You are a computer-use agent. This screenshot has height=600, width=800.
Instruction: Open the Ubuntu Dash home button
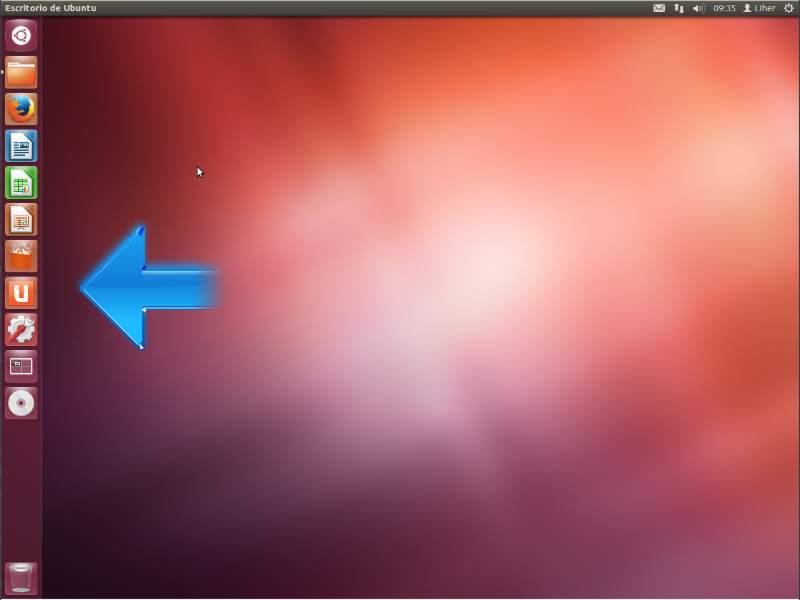pyautogui.click(x=21, y=36)
